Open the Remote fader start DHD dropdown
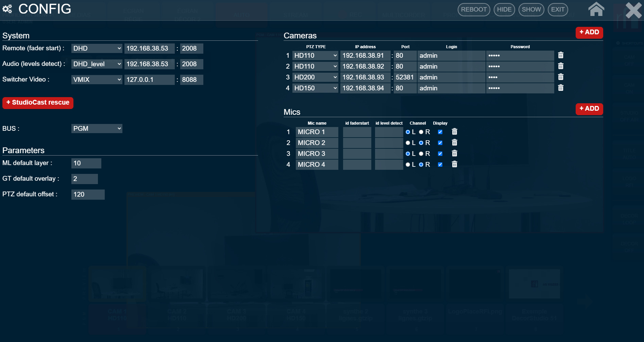 click(x=97, y=48)
